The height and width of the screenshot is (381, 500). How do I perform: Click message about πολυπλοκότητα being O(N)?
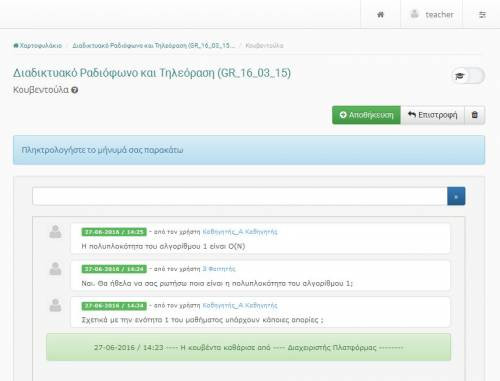163,246
